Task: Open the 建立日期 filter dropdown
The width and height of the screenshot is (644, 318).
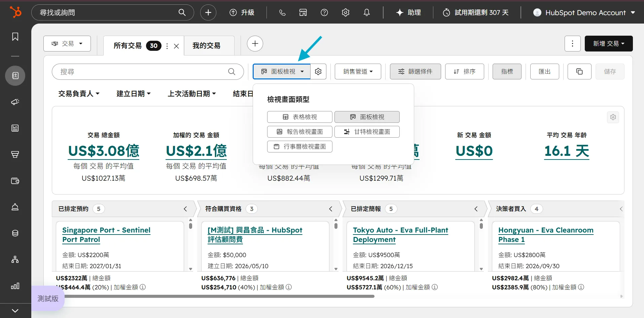Action: click(x=133, y=94)
